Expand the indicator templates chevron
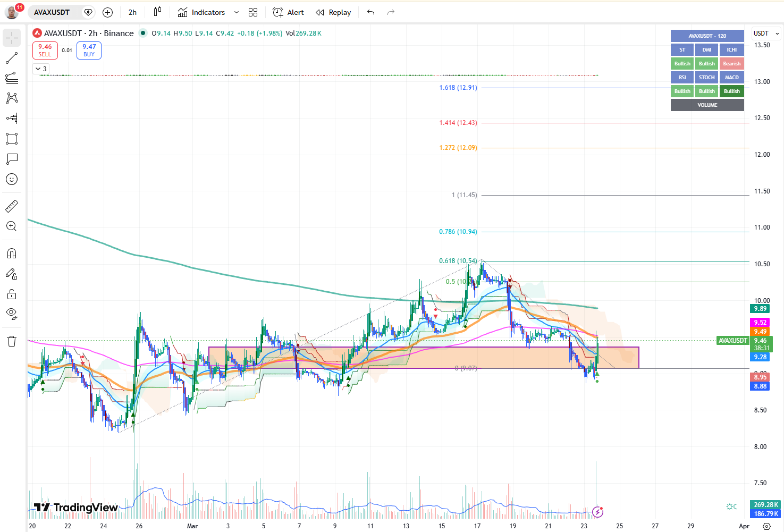The image size is (784, 532). 237,12
